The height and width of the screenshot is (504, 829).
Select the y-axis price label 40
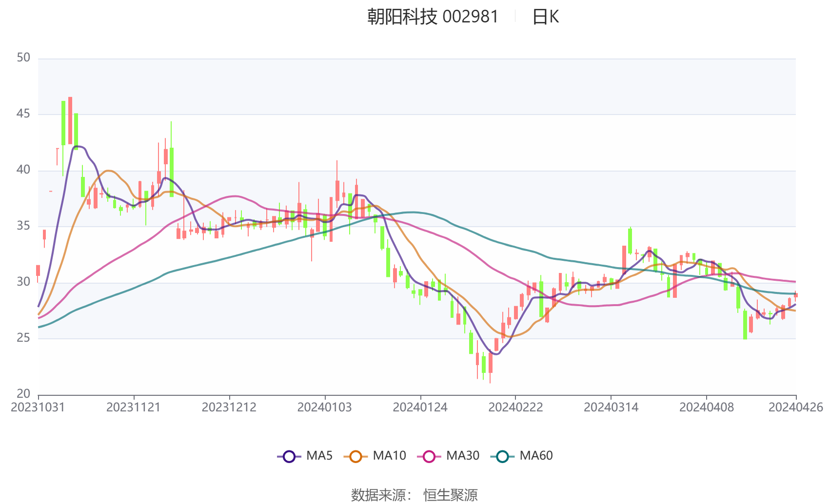[x=23, y=170]
